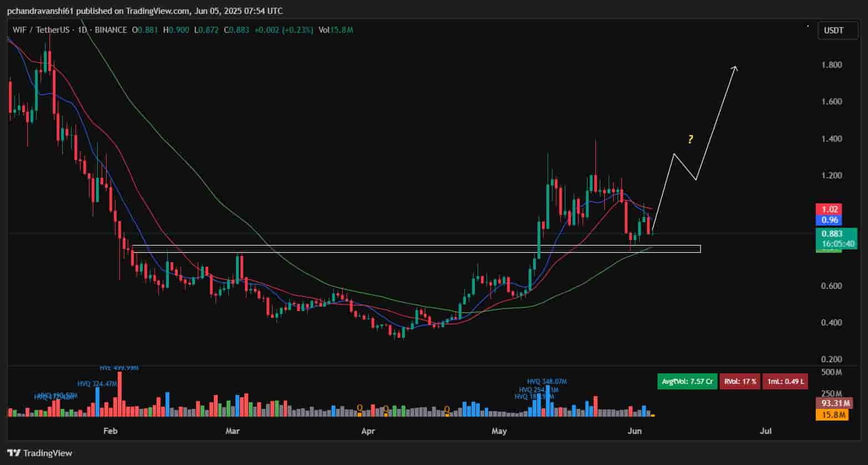This screenshot has height=465, width=868.
Task: Click the 1mL 0.49 L red badge
Action: click(x=785, y=382)
